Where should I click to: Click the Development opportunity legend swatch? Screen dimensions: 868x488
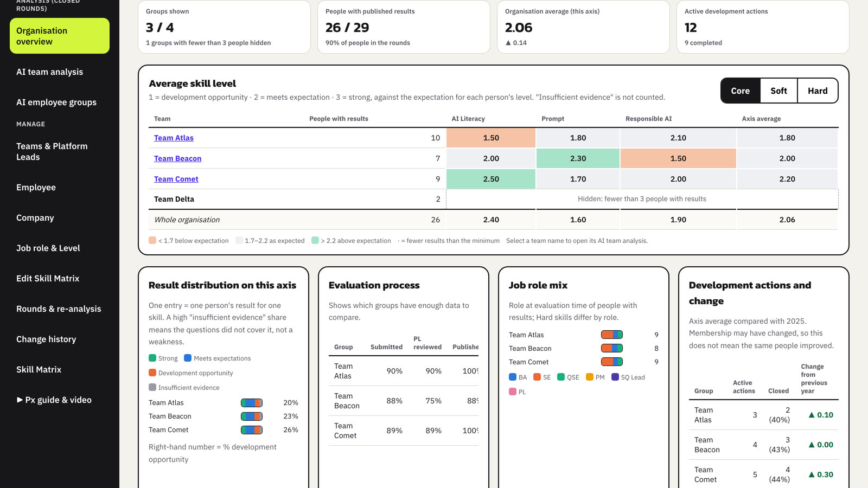(152, 373)
